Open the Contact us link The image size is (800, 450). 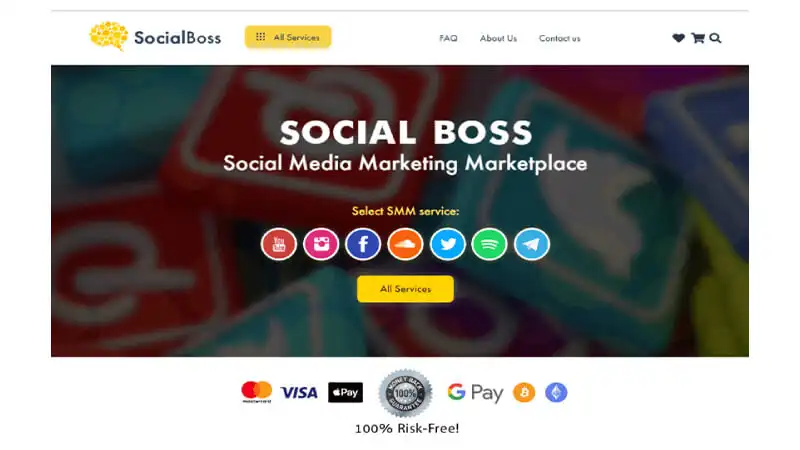click(560, 38)
